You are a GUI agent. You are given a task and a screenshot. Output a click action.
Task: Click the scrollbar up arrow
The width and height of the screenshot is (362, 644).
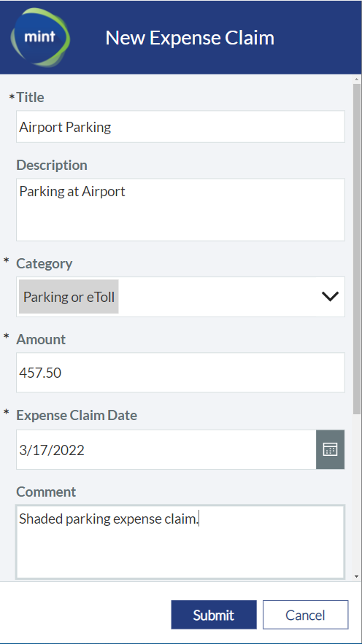tap(357, 79)
